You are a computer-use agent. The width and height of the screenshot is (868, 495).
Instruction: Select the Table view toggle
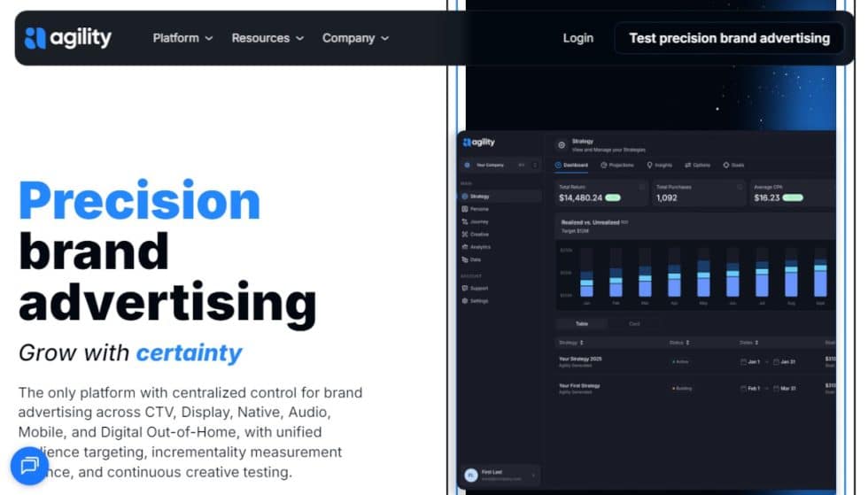tap(582, 324)
